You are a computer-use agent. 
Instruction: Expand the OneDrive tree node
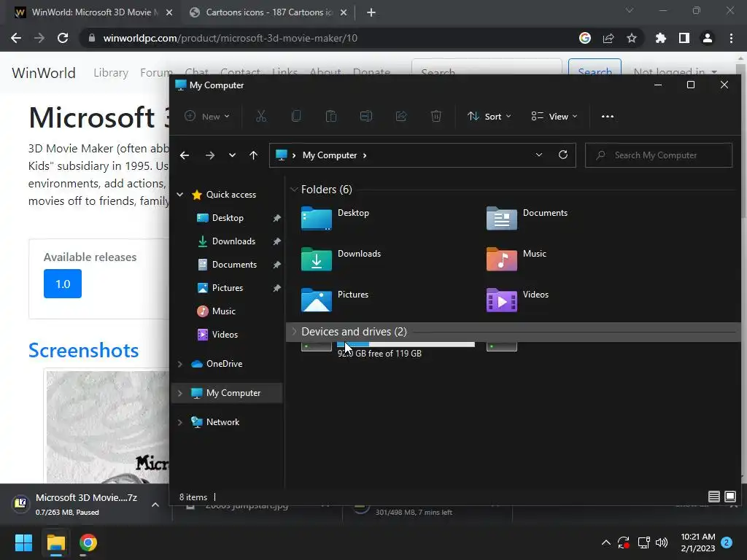coord(180,364)
